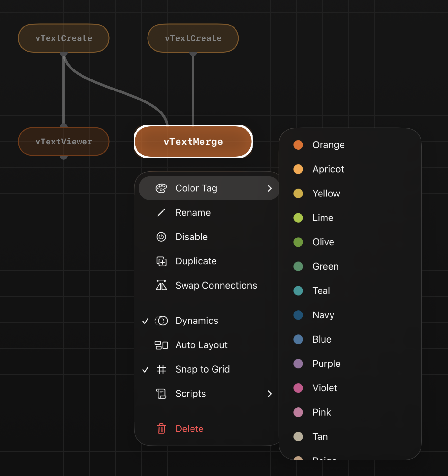Pick the Orange color swatch
The image size is (448, 476).
coord(298,145)
